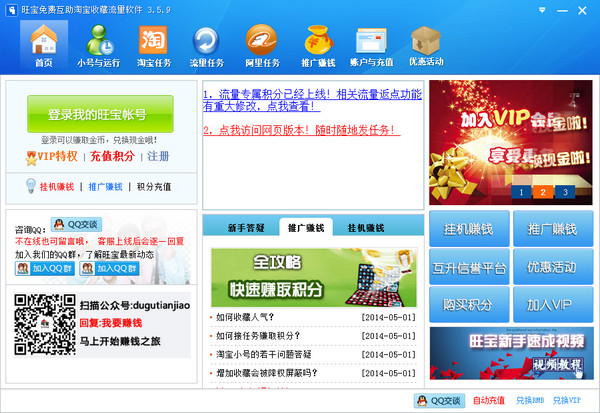Click 兑换RMB link in bottom bar
Image resolution: width=600 pixels, height=413 pixels.
(530, 400)
